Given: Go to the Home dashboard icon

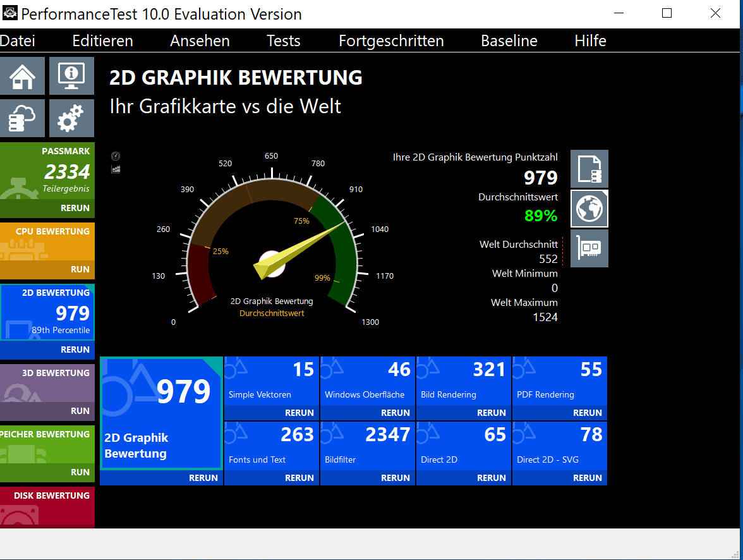Looking at the screenshot, I should [22, 76].
